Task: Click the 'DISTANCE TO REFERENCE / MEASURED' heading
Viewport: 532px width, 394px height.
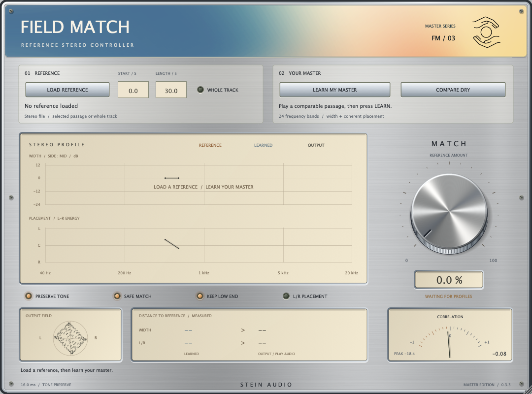Action: pyautogui.click(x=175, y=316)
